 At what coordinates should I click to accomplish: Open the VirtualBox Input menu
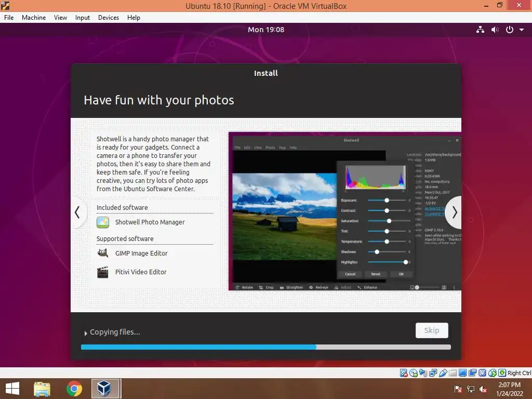point(83,18)
